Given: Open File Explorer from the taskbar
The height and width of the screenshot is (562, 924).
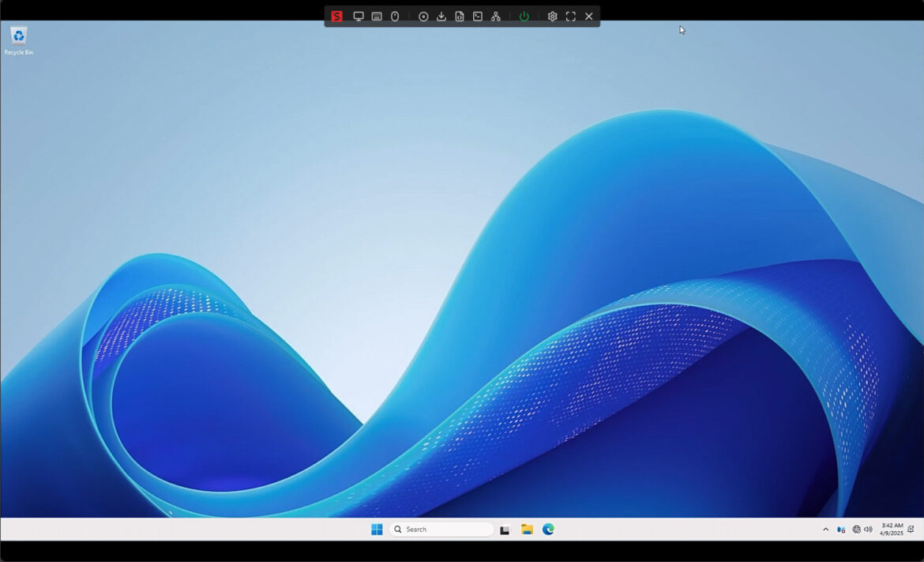Looking at the screenshot, I should [527, 529].
